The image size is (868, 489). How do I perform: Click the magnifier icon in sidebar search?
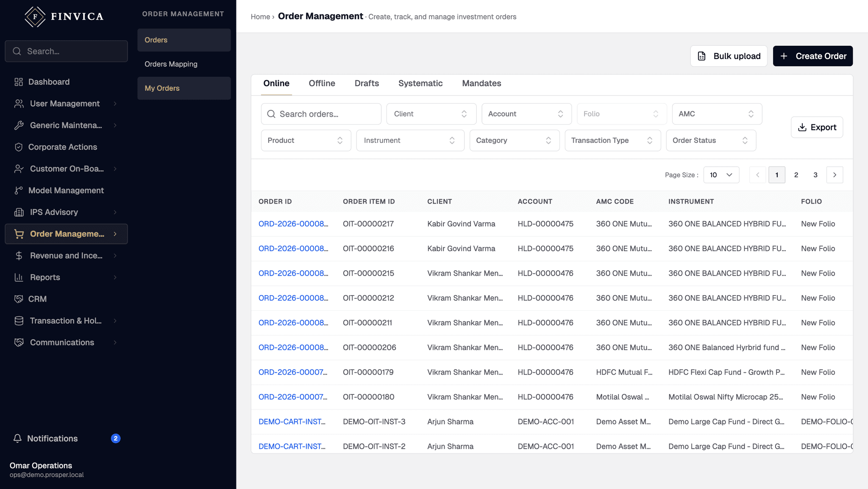tap(17, 51)
